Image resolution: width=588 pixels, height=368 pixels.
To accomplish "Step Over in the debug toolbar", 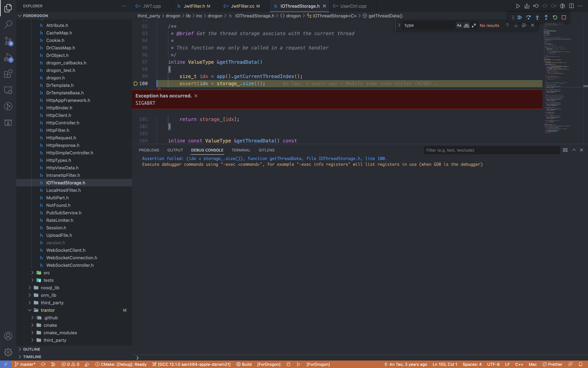I will tap(528, 18).
